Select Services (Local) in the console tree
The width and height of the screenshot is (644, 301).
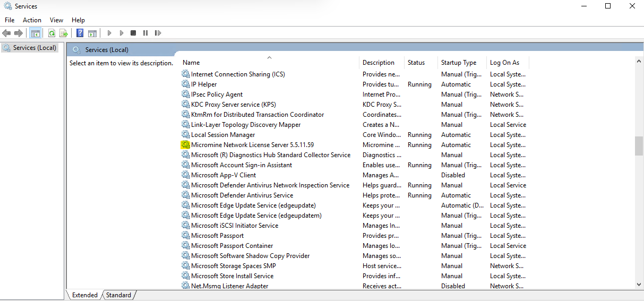coord(35,48)
